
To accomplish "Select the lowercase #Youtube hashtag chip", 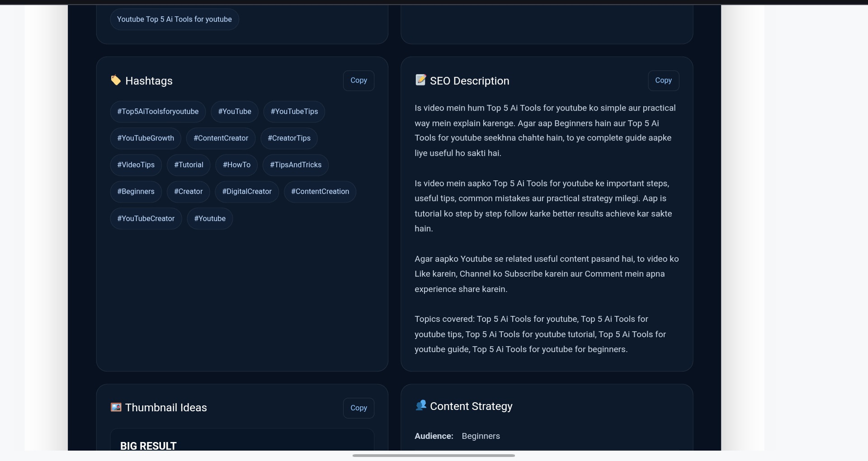I will [x=210, y=219].
